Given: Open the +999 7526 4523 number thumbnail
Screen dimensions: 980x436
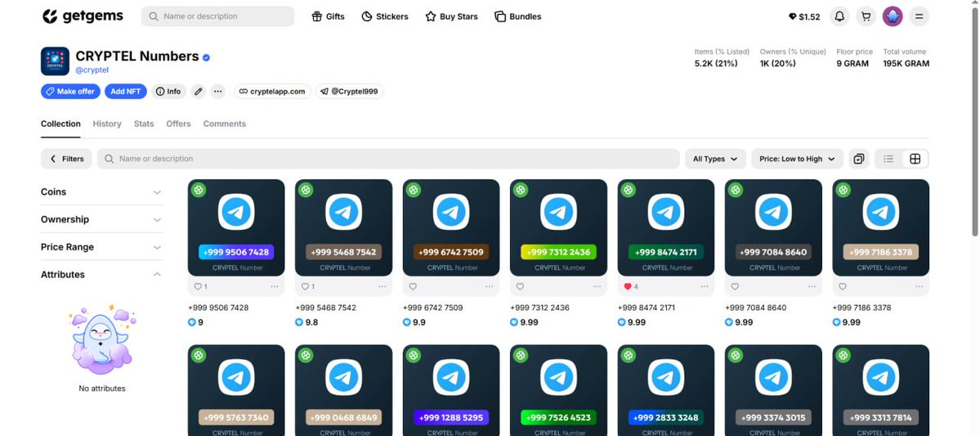Looking at the screenshot, I should coord(559,390).
